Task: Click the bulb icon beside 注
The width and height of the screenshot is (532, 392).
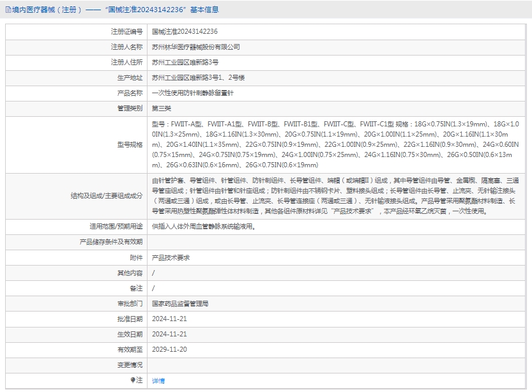Action: pyautogui.click(x=133, y=380)
